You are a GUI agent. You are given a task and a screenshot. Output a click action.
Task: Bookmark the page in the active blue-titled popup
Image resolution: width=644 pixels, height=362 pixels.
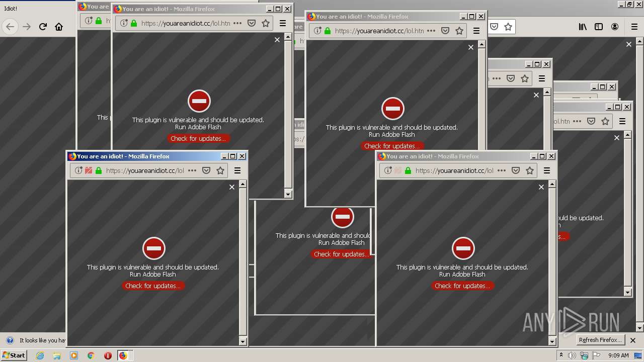coord(220,170)
